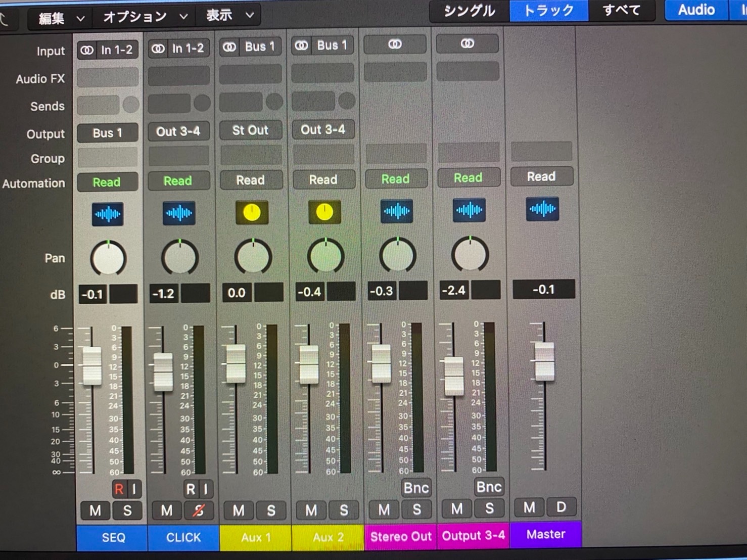
Task: Click the CLICK track pan knob
Action: (179, 258)
